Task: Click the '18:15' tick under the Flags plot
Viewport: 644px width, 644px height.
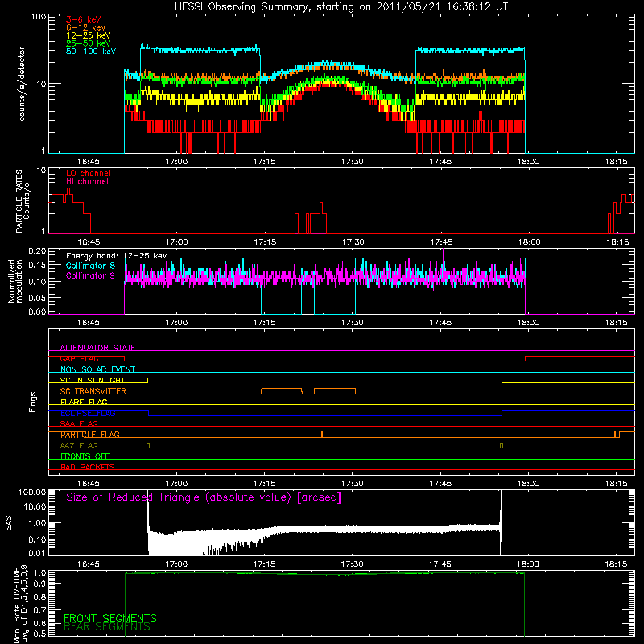Action: (x=617, y=484)
